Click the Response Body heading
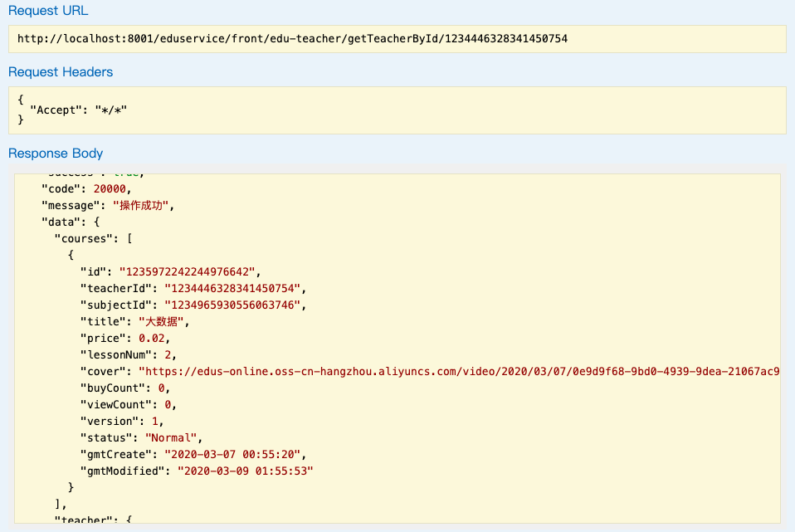Screen dimensions: 795x532 [x=56, y=154]
